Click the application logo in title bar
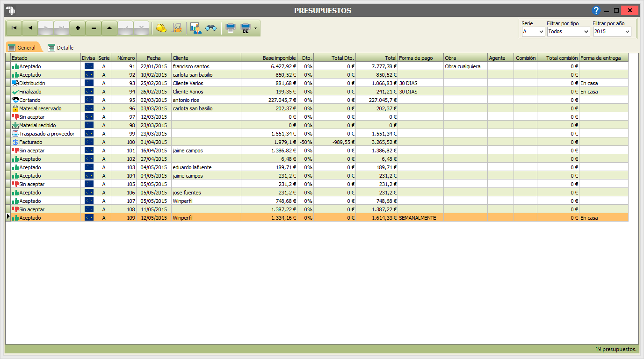The image size is (644, 359). [11, 10]
